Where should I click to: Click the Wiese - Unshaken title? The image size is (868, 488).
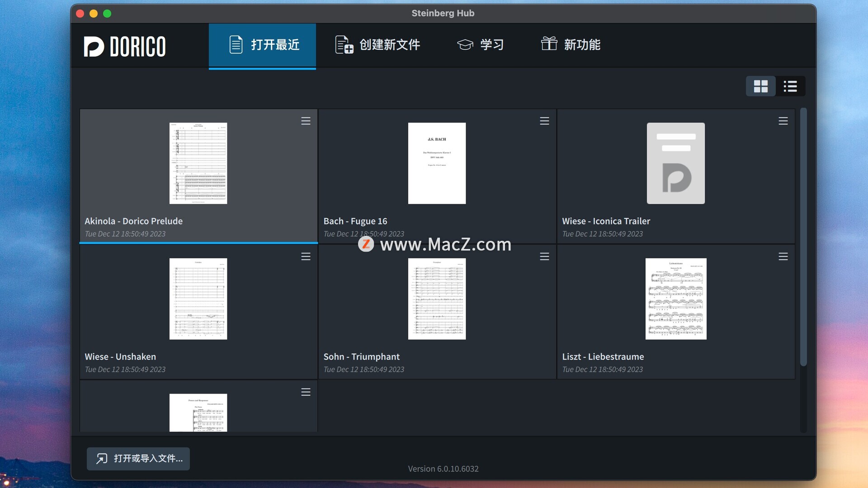pyautogui.click(x=120, y=357)
